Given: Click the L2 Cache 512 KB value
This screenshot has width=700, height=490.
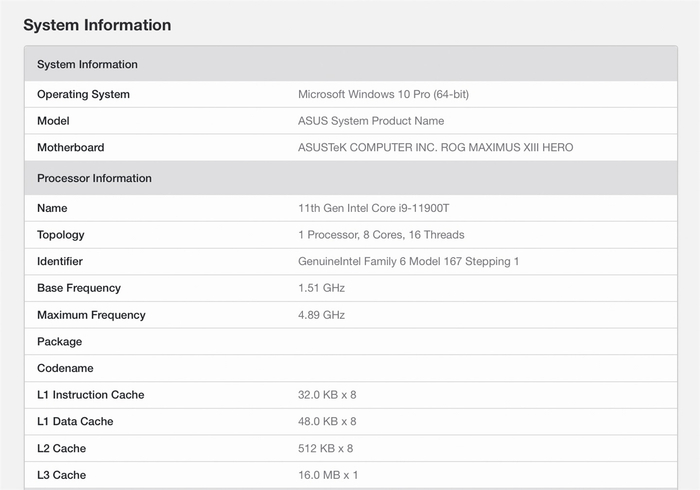Looking at the screenshot, I should 325,449.
